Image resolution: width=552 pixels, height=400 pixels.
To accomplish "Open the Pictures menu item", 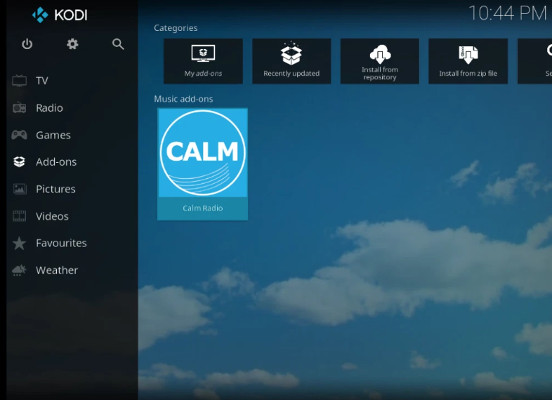I will click(x=56, y=189).
